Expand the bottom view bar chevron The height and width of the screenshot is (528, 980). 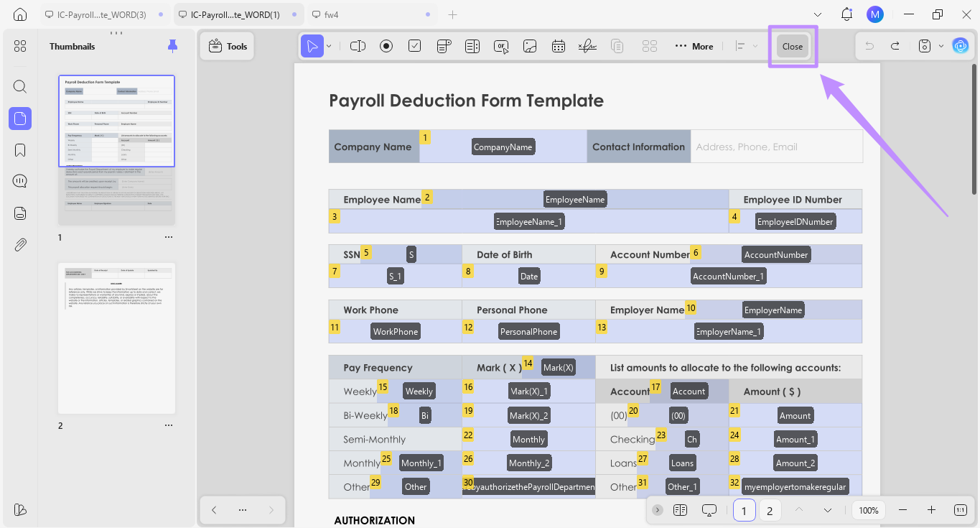(x=658, y=510)
